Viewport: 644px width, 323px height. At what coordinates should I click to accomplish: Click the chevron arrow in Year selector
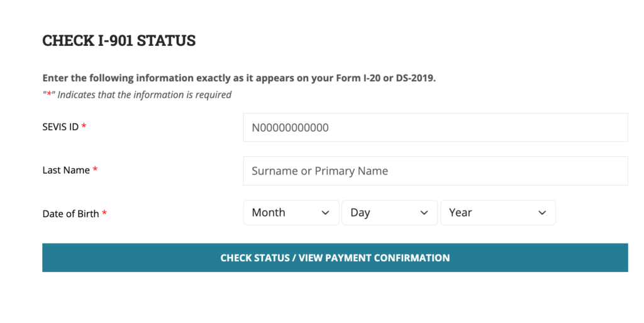pos(542,213)
